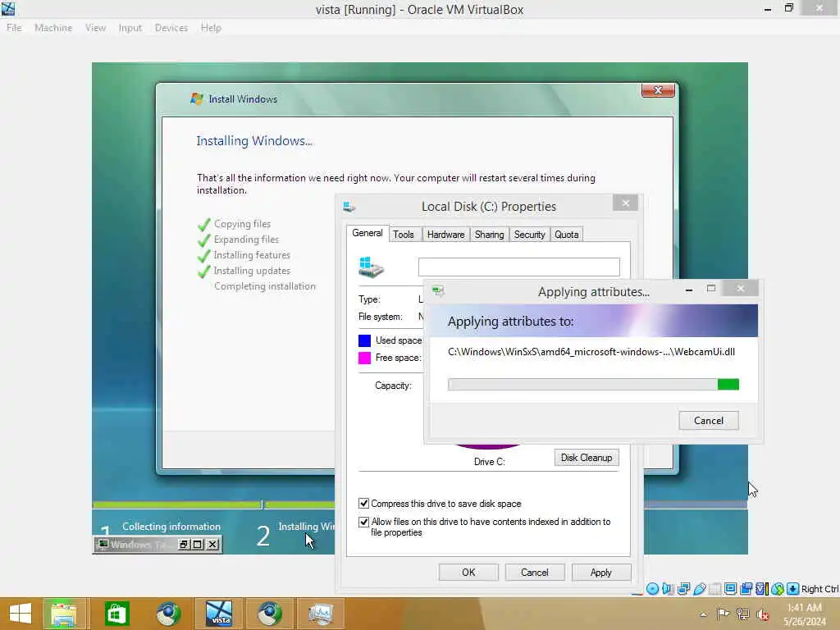Switch to the Hardware tab
The image size is (840, 630).
tap(445, 235)
